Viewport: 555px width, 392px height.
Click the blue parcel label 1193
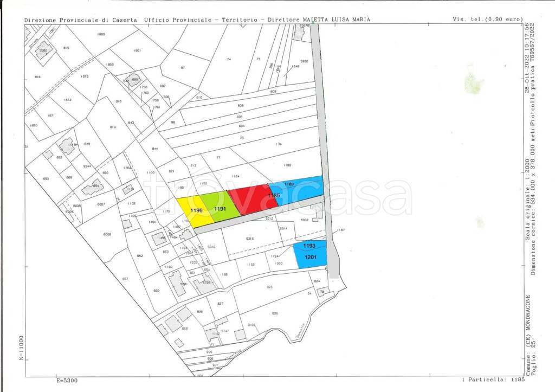coord(309,246)
